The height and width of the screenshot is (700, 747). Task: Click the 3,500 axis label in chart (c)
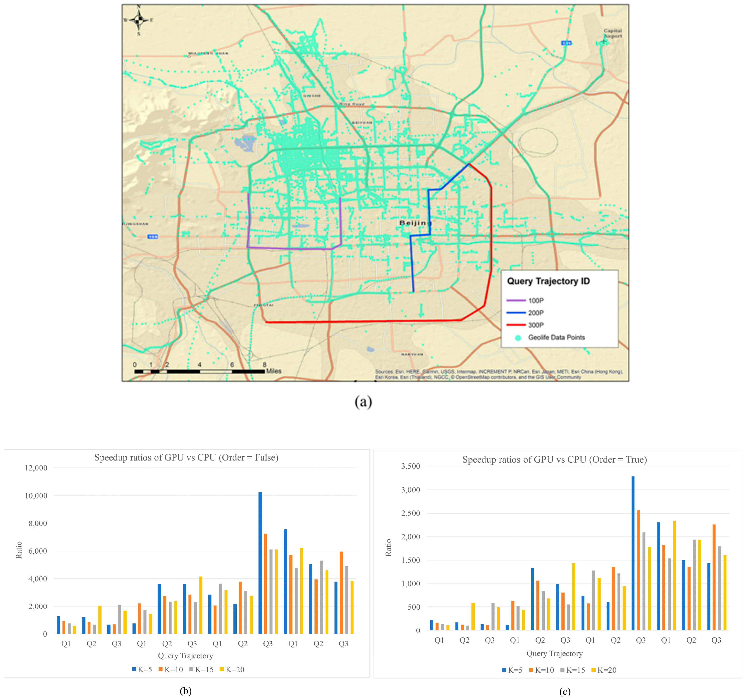click(410, 466)
